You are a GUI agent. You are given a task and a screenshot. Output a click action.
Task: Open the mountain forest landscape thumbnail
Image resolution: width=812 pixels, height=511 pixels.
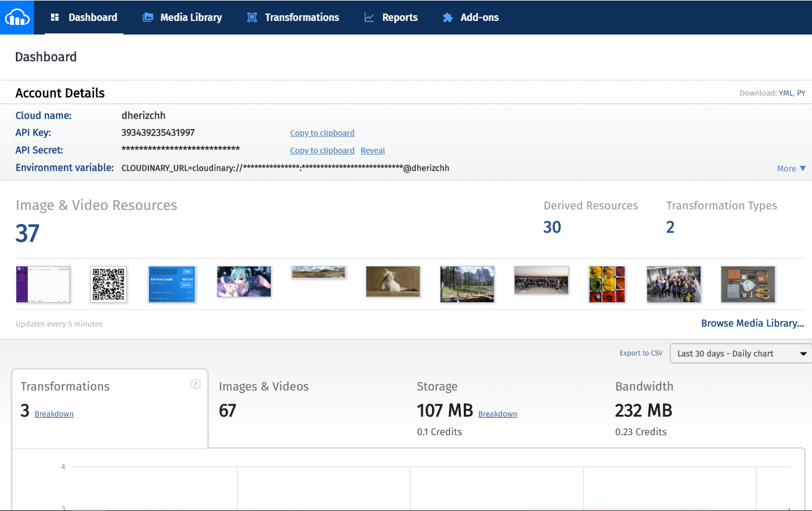pos(467,284)
